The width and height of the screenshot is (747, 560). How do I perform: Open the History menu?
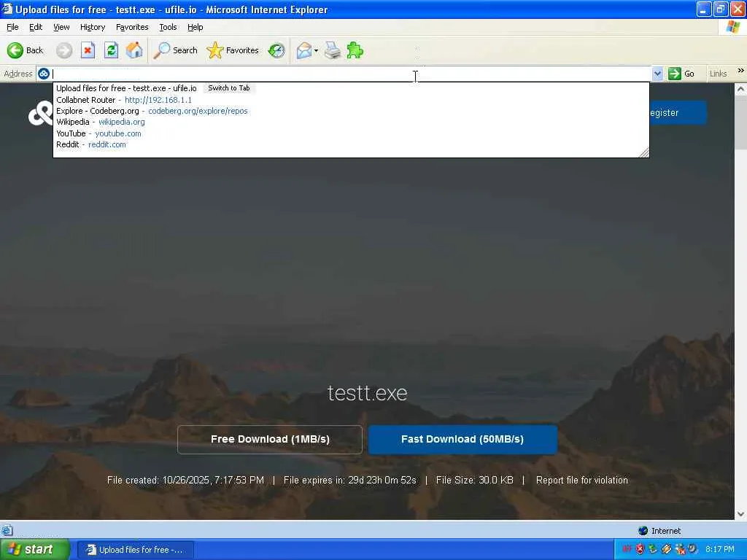coord(93,27)
